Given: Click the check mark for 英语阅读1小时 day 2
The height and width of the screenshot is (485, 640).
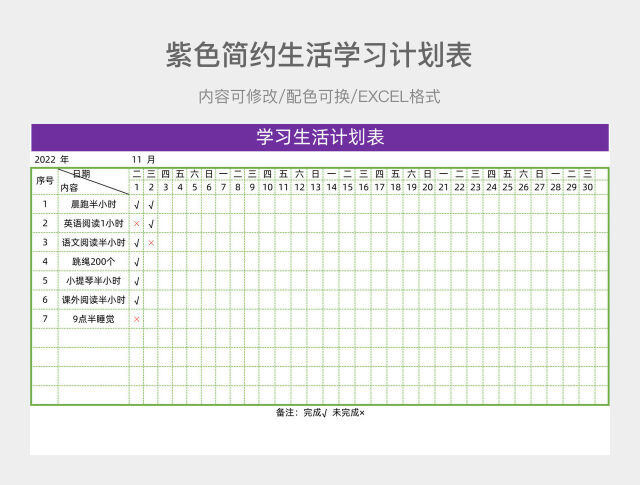Looking at the screenshot, I should pos(151,224).
